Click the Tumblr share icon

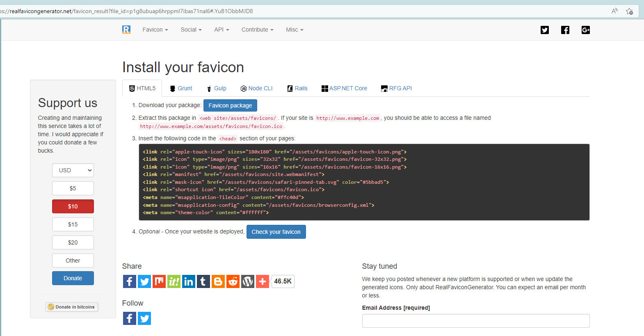point(203,281)
